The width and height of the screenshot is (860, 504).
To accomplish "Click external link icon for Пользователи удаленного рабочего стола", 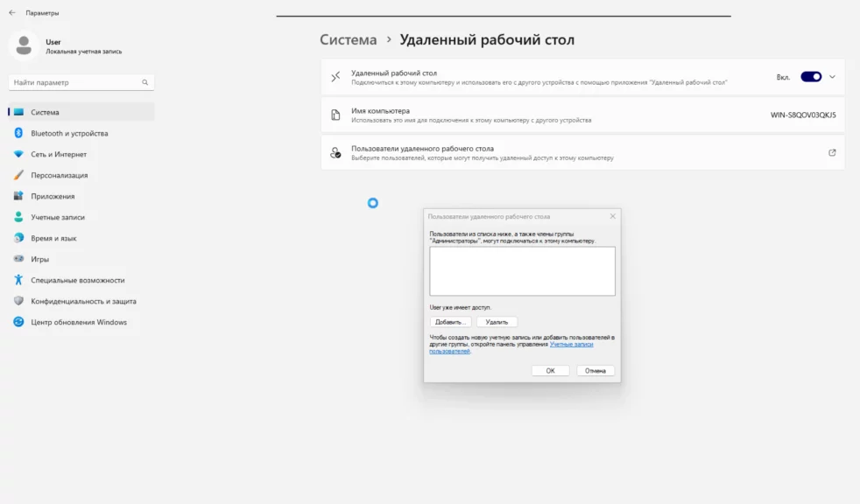I will [832, 152].
